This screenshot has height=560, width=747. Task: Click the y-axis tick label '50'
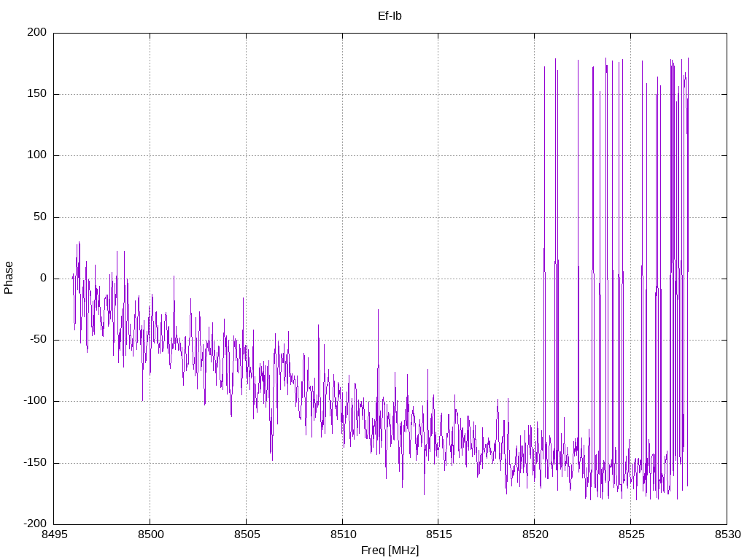41,217
